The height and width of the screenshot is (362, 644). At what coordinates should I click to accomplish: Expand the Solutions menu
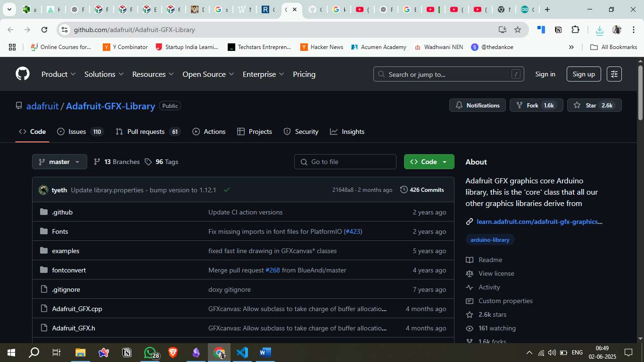[104, 74]
